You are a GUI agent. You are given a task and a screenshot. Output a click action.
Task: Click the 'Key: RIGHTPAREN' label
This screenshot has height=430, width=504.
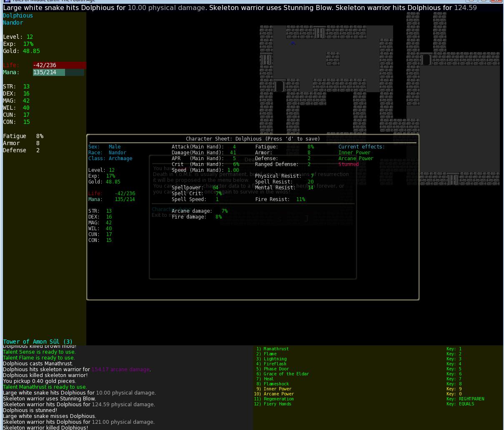pos(465,399)
